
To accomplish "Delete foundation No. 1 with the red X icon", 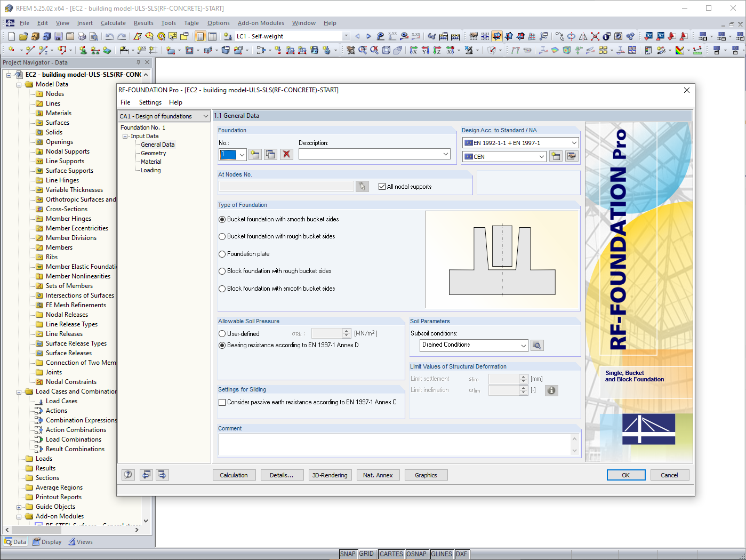I will coord(286,154).
